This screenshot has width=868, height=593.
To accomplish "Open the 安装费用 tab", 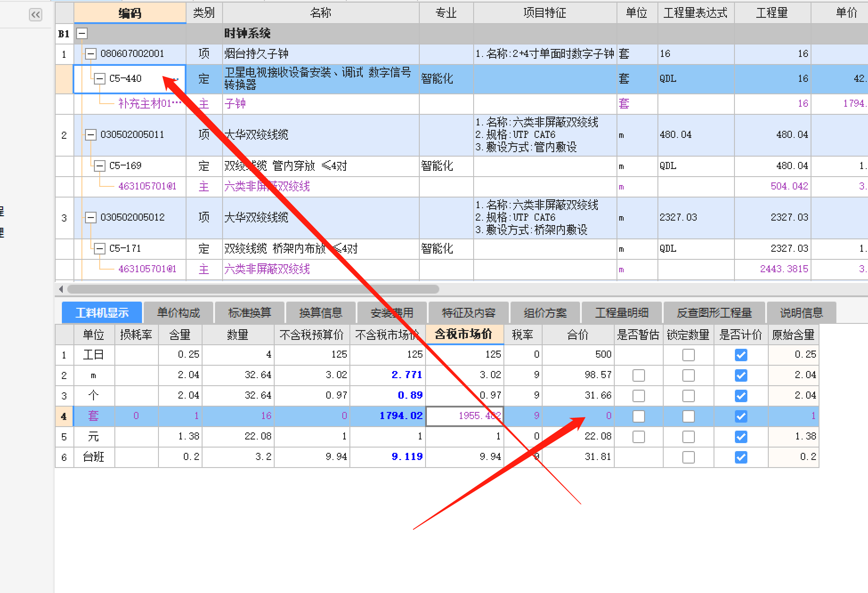I will click(x=392, y=313).
